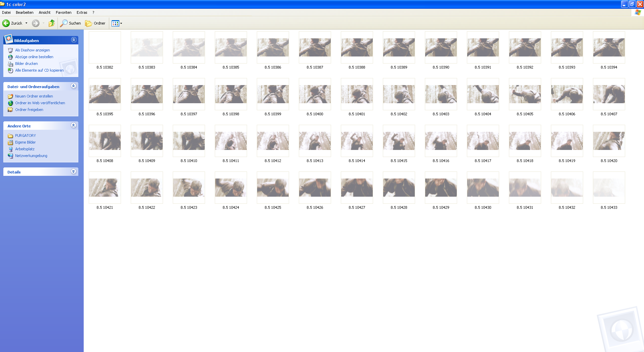
Task: Collapse the Andere Orte panel
Action: click(74, 125)
